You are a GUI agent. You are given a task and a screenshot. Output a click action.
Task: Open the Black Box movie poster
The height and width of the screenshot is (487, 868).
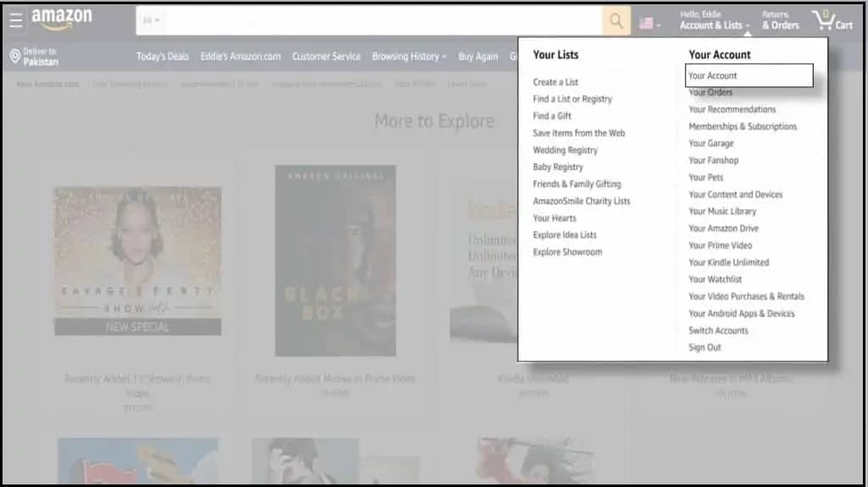tap(336, 260)
